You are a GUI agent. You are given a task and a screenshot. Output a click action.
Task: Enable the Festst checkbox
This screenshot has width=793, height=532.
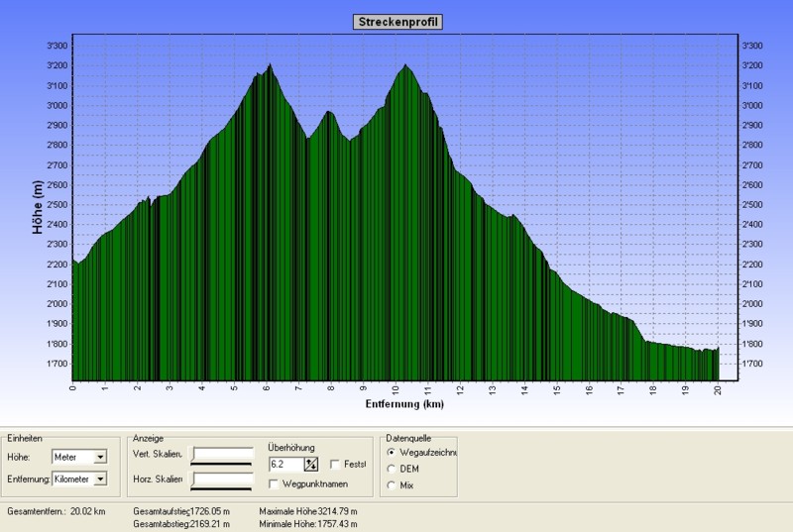pos(336,464)
